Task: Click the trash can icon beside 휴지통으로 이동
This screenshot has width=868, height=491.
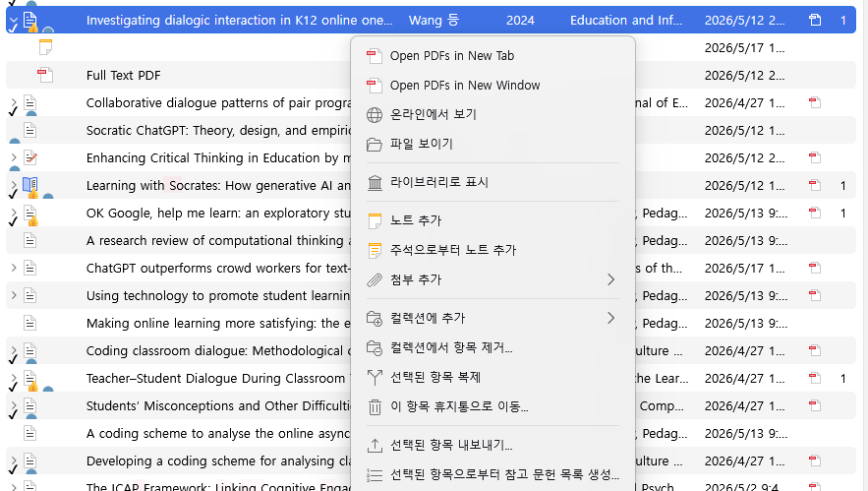Action: click(375, 407)
